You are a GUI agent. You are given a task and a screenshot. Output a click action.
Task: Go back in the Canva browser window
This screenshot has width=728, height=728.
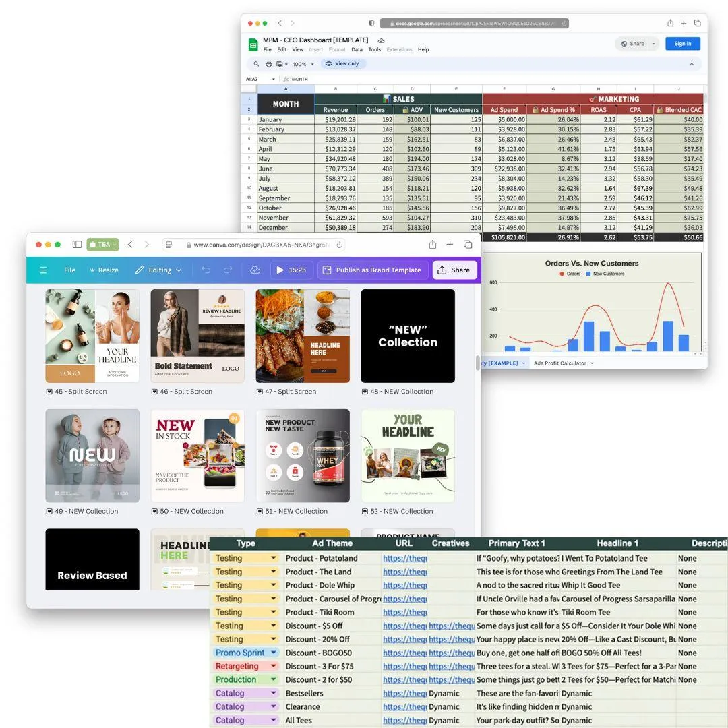point(130,244)
